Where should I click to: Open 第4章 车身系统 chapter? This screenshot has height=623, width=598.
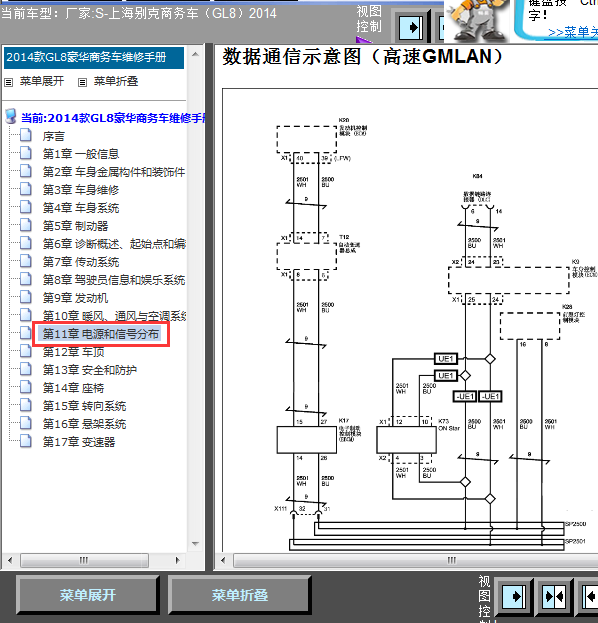point(81,208)
